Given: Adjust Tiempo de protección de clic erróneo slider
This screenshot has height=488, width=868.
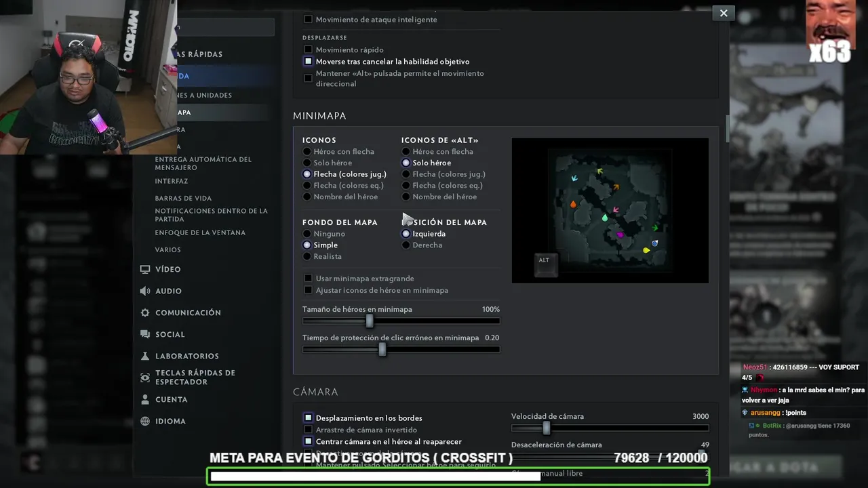Looking at the screenshot, I should pos(382,349).
